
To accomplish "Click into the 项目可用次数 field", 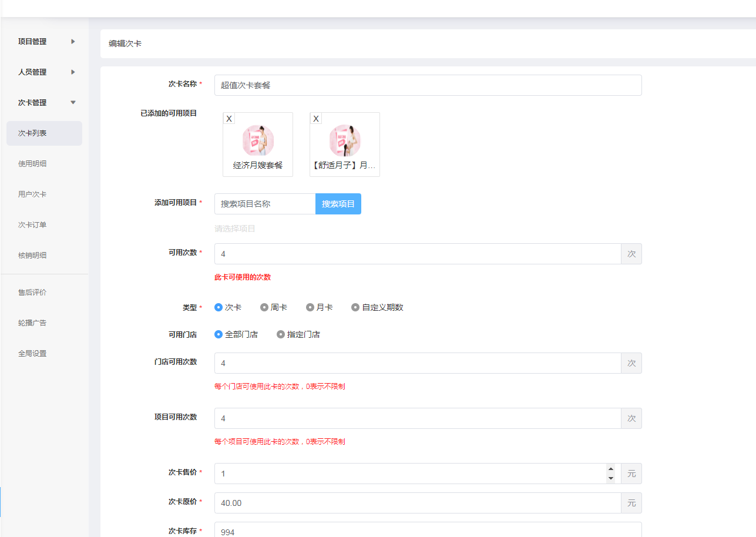I will [x=418, y=418].
